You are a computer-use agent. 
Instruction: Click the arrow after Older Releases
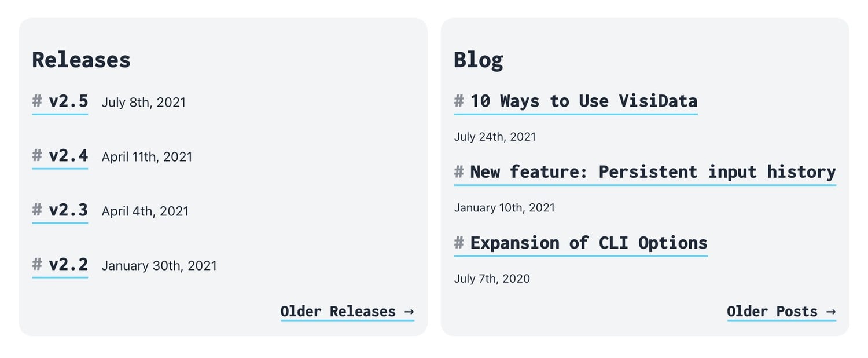click(x=409, y=312)
